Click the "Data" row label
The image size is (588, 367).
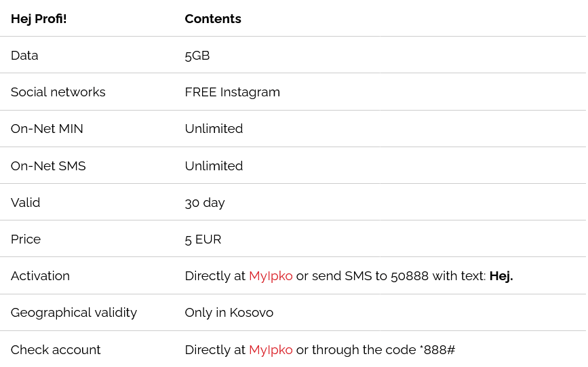click(24, 56)
